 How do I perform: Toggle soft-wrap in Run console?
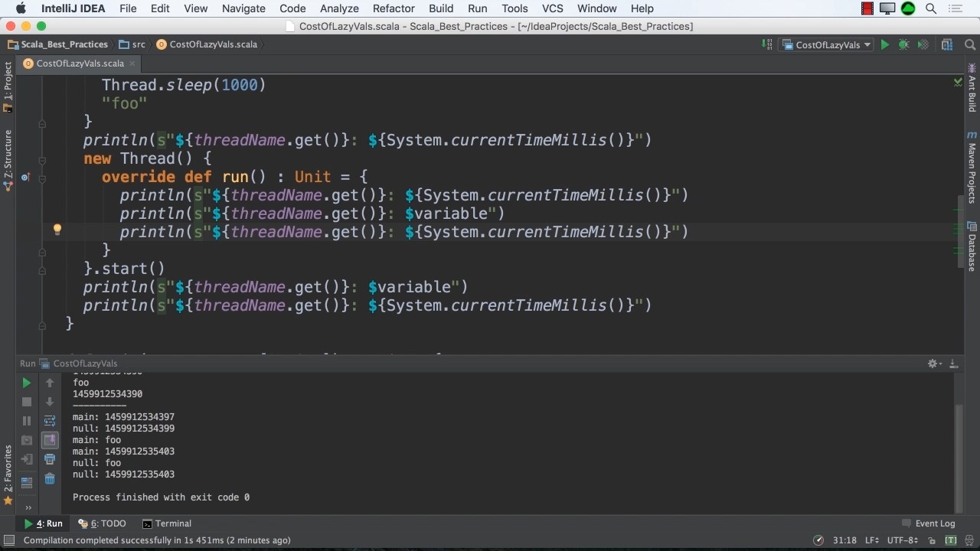coord(50,421)
